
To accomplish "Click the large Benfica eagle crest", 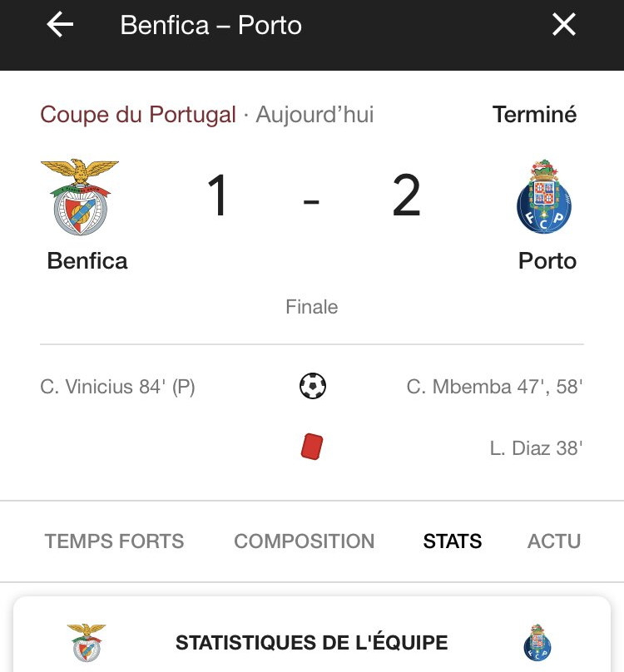I will pos(80,197).
